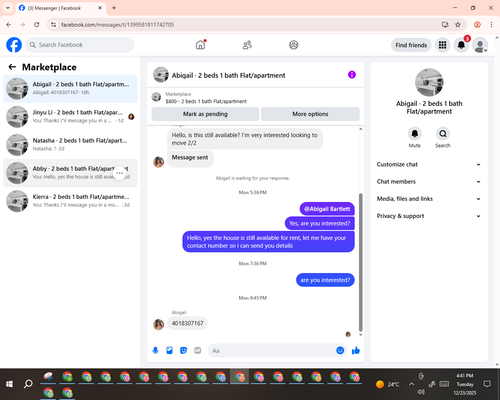
Task: Click the install app icon in address bar
Action: click(x=445, y=25)
